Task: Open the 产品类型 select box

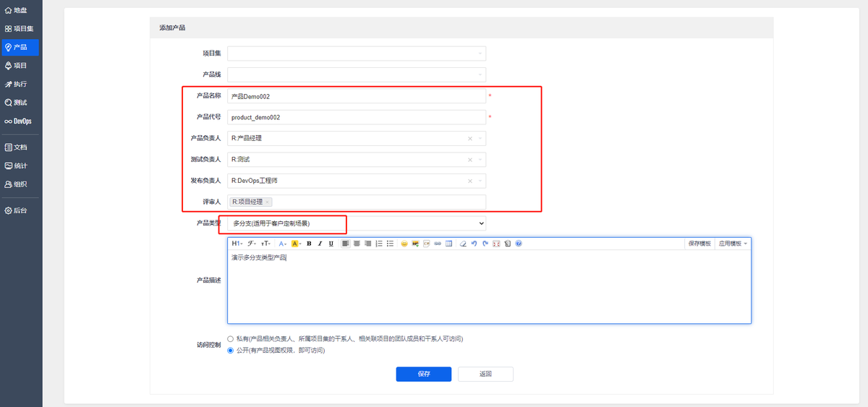Action: [x=357, y=223]
